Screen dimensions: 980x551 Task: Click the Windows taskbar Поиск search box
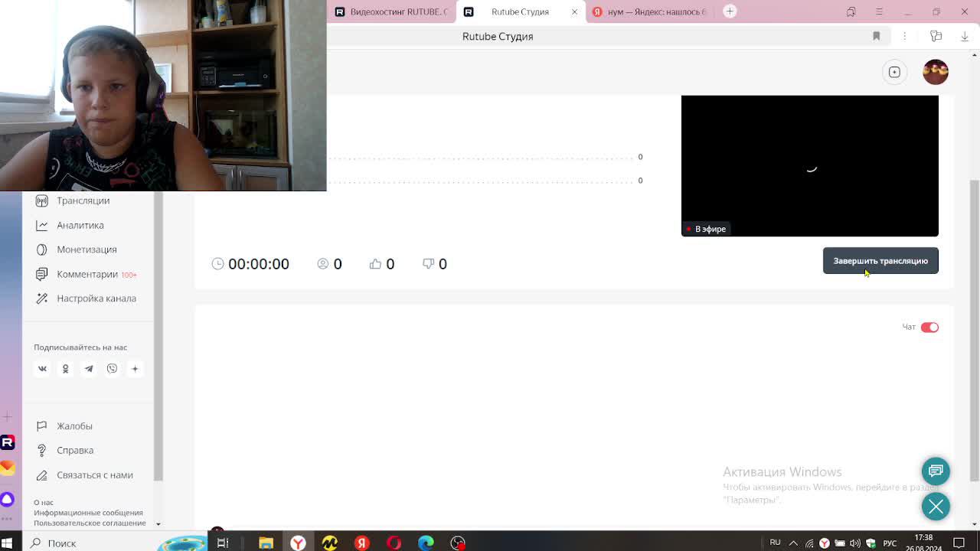coord(62,543)
